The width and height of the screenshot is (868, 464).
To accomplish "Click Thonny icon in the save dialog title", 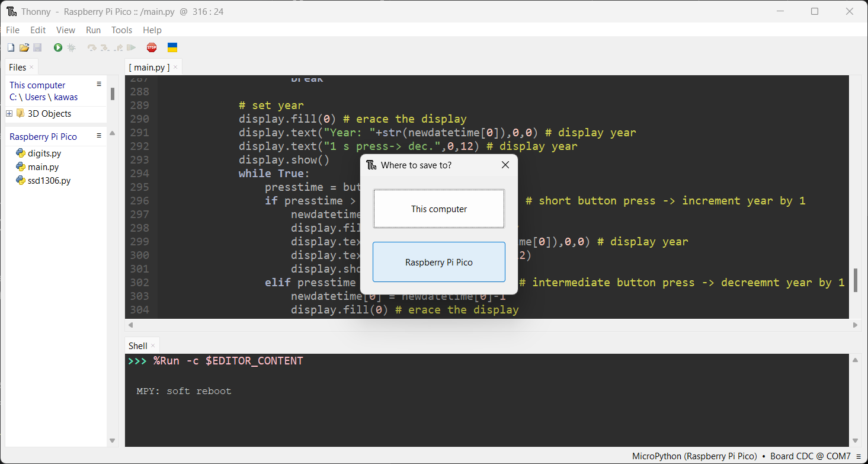I will click(x=371, y=165).
